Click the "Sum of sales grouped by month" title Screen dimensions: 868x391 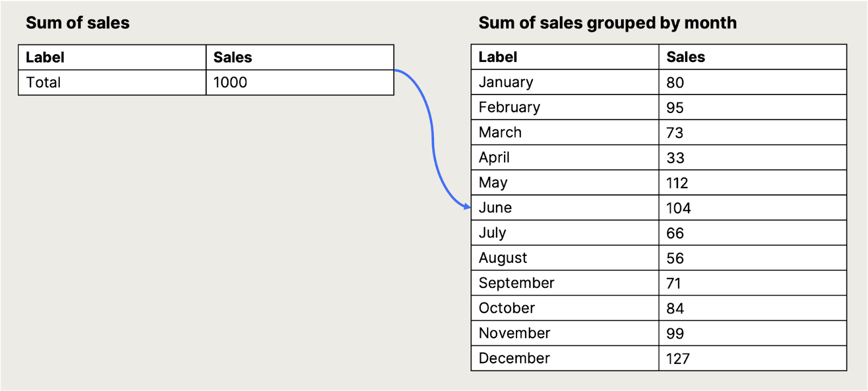pyautogui.click(x=607, y=23)
